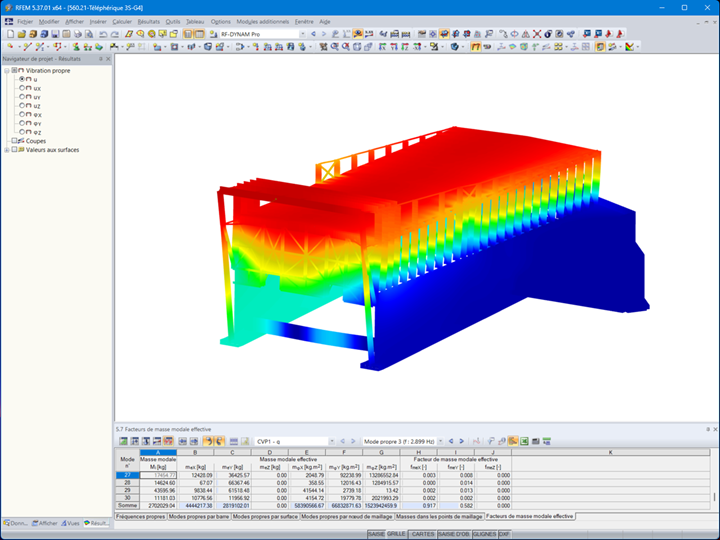Viewport: 720px width, 540px height.
Task: Go to previous mode shape with blue left arrow
Action: click(451, 441)
